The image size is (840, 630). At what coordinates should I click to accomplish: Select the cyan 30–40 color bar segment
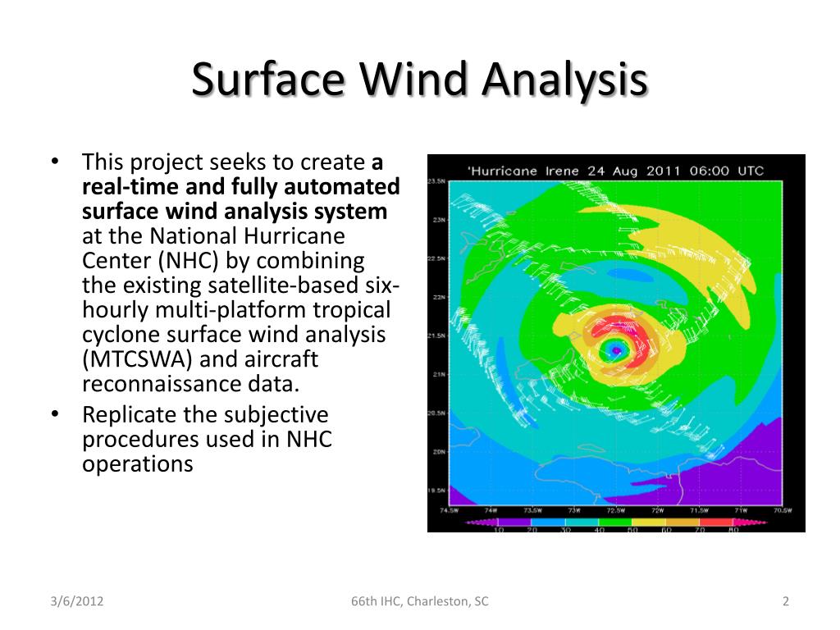[x=582, y=522]
